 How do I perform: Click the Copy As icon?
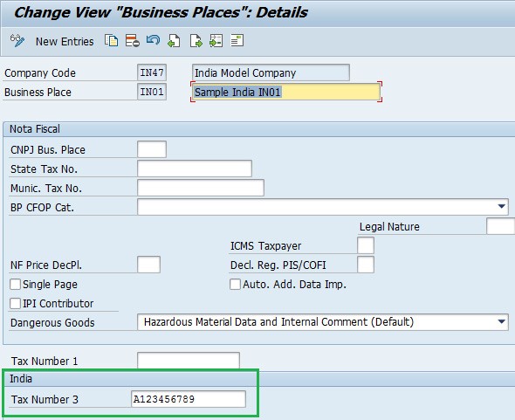point(112,41)
